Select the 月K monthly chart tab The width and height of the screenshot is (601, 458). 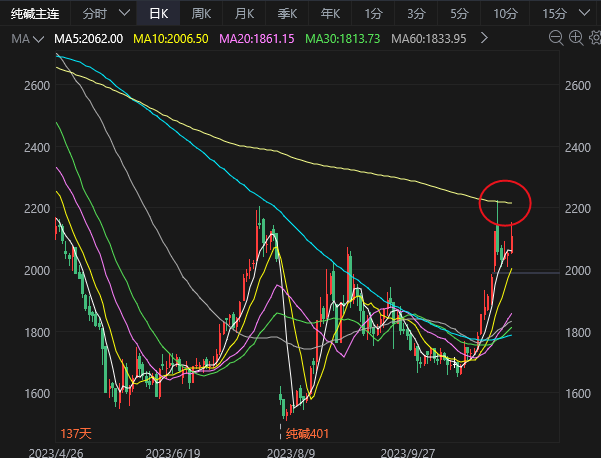coord(244,14)
